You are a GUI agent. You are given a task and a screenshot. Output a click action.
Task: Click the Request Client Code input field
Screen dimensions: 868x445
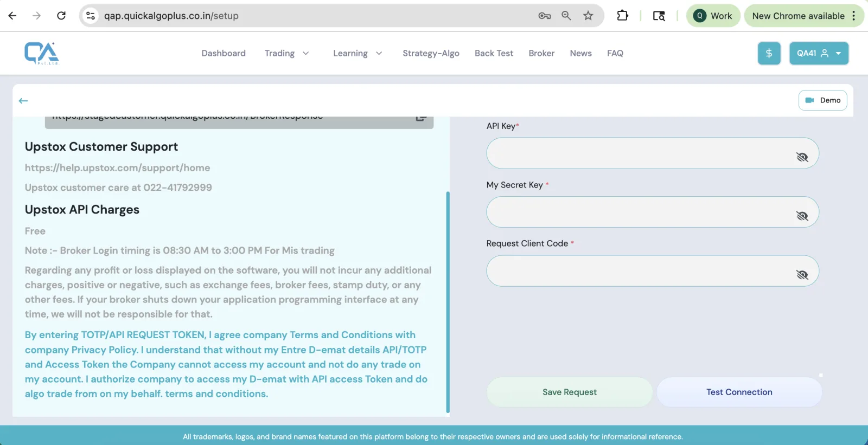click(x=653, y=271)
